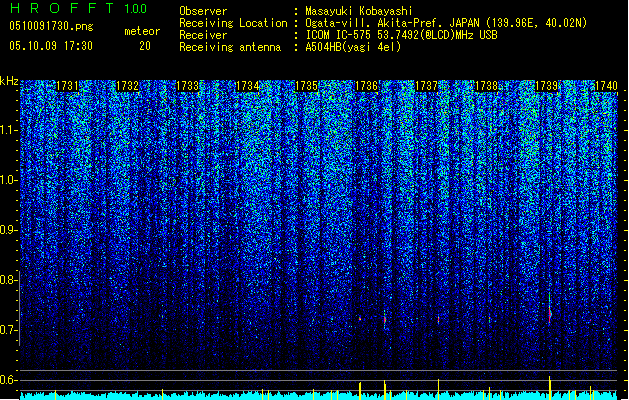Click the 1738 time marker

tap(486, 86)
